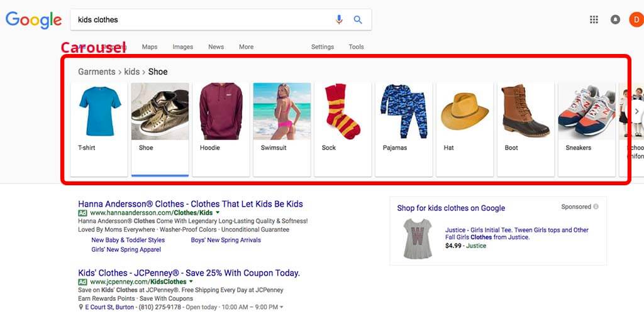This screenshot has width=644, height=314.
Task: Select the Sock carousel card
Action: (x=343, y=129)
